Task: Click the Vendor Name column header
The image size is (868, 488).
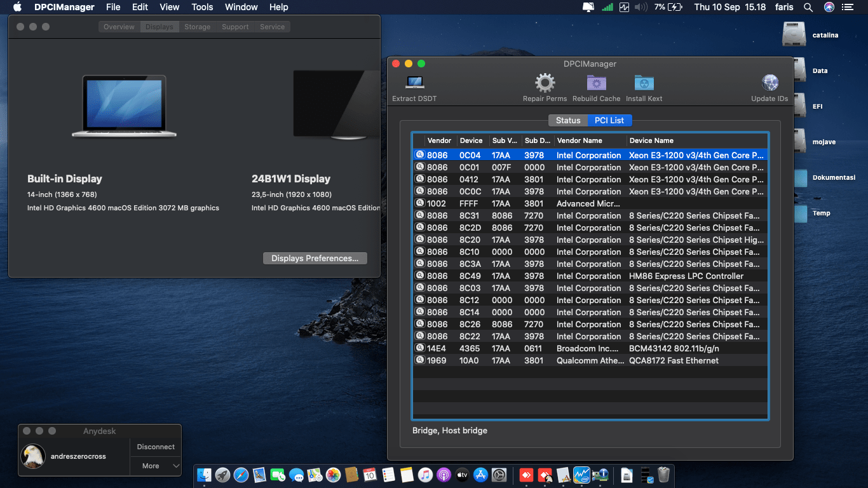Action: 590,140
